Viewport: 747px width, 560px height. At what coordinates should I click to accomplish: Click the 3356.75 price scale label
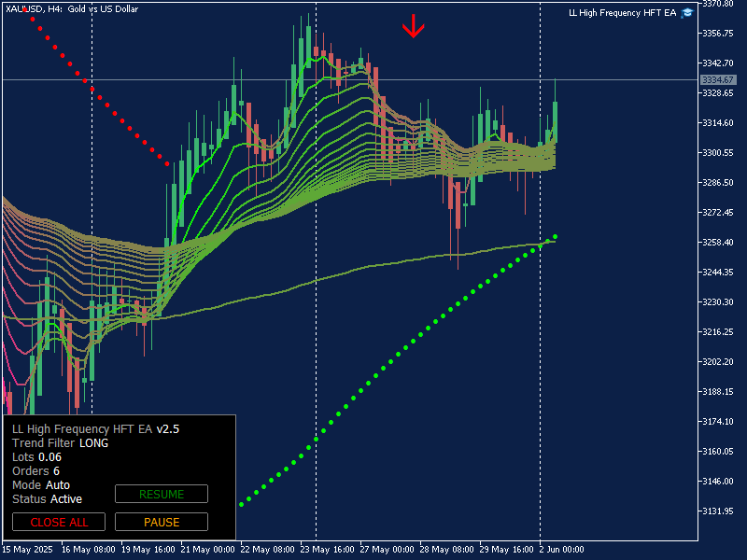pos(718,33)
